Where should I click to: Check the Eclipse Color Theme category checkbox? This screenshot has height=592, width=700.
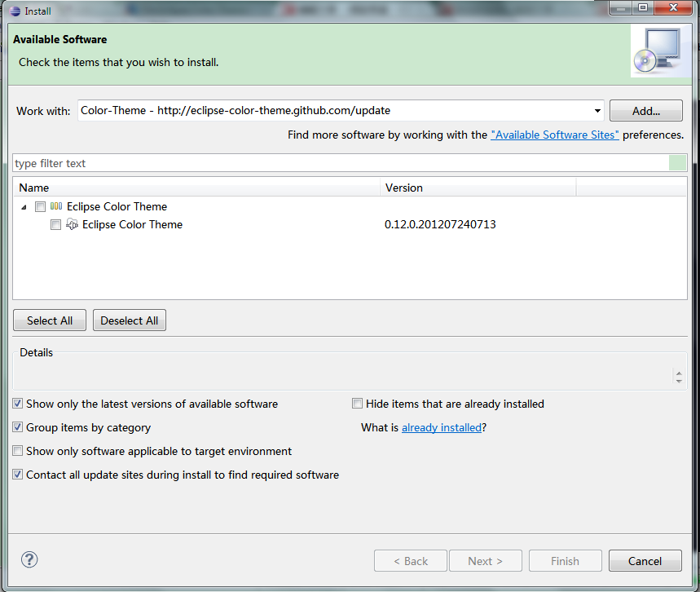[40, 206]
